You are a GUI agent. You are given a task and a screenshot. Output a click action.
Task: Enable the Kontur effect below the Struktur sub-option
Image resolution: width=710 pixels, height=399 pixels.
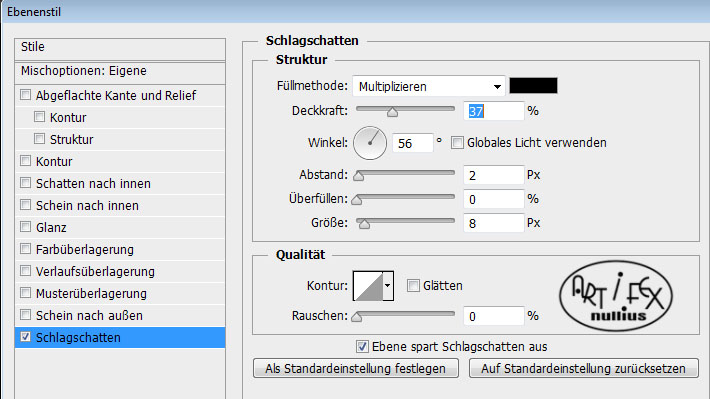[x=26, y=161]
